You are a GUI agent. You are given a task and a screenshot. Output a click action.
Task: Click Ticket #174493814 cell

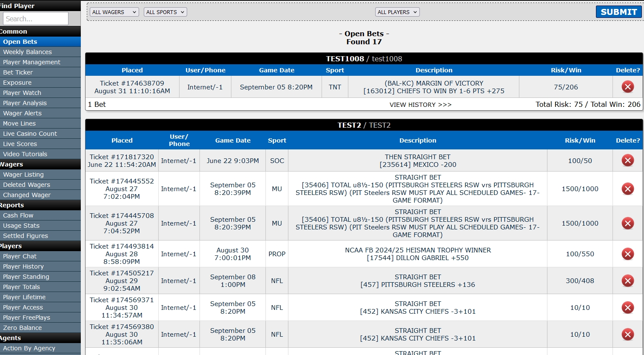tap(122, 254)
